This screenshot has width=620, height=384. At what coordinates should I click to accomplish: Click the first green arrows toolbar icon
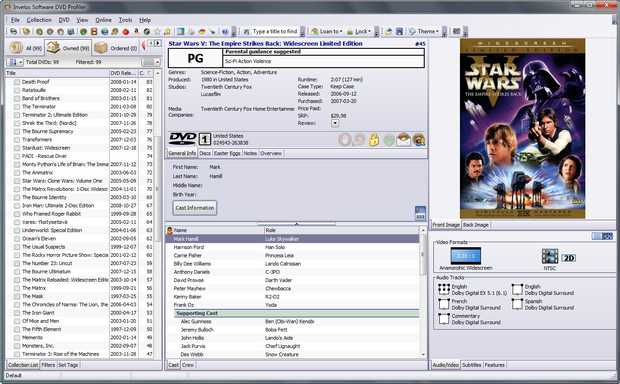[13, 32]
